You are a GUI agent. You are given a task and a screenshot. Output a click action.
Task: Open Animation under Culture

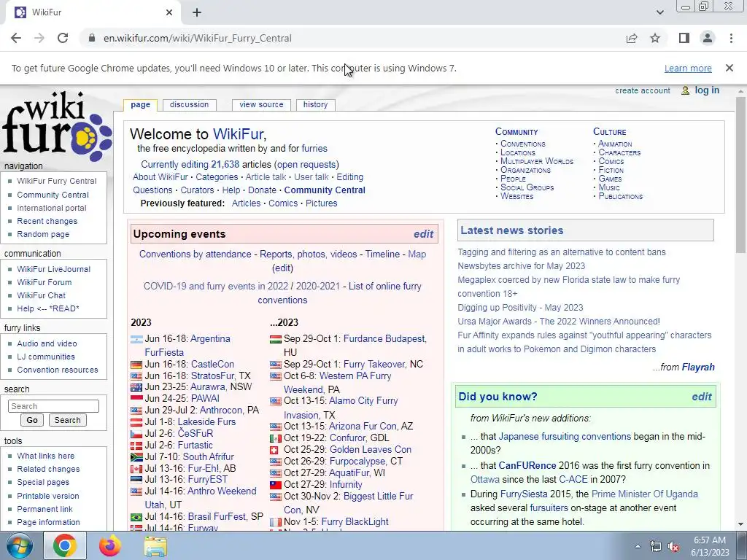(x=615, y=144)
